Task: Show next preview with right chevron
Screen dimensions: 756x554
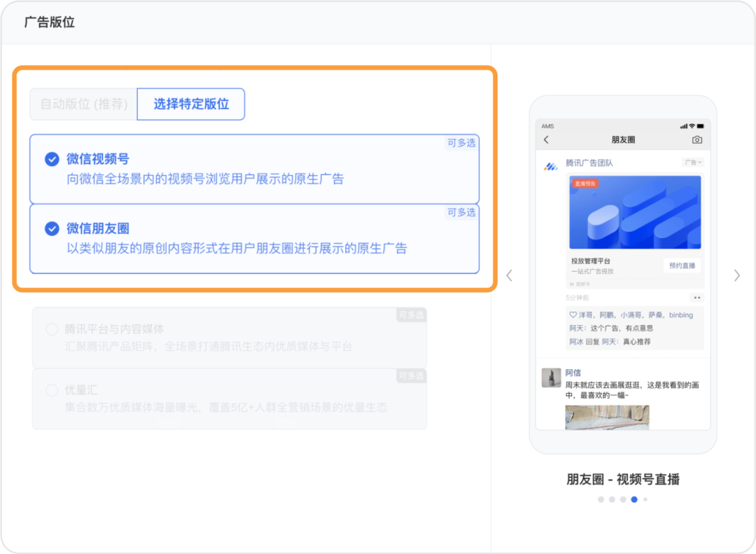Action: click(736, 275)
